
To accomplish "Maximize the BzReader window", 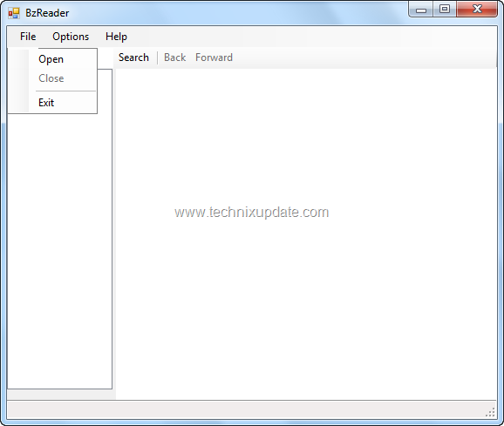I will [445, 9].
